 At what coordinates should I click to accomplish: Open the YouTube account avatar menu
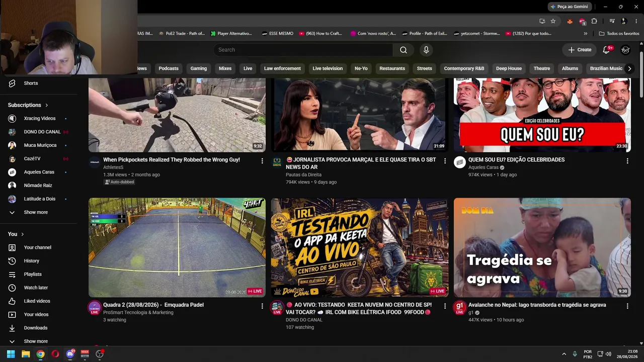(625, 50)
